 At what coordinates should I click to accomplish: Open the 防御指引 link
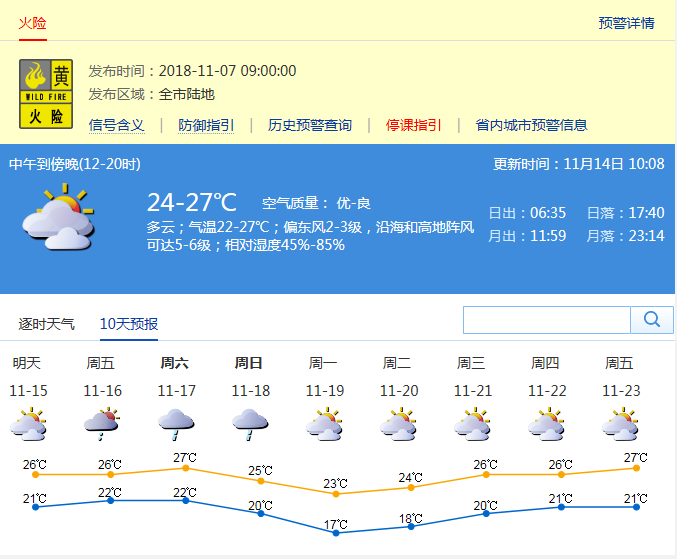[x=206, y=125]
